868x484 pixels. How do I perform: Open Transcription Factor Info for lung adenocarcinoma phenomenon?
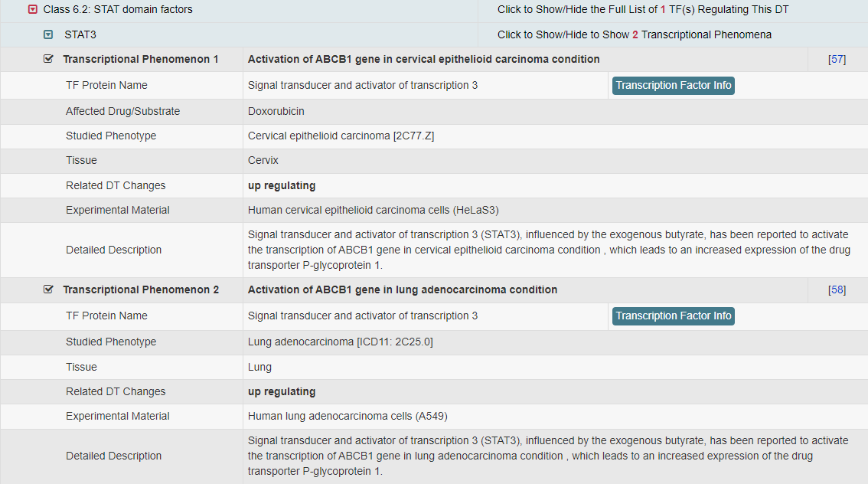pyautogui.click(x=673, y=316)
